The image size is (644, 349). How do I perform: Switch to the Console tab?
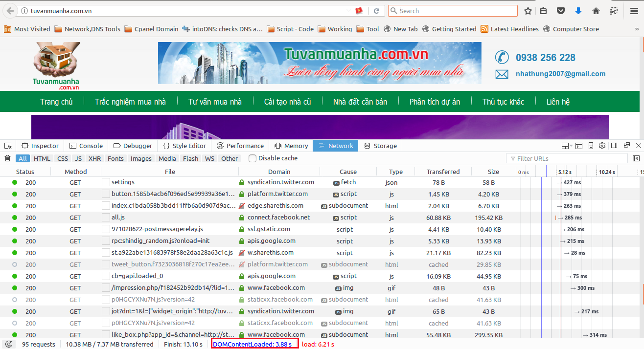(x=86, y=146)
